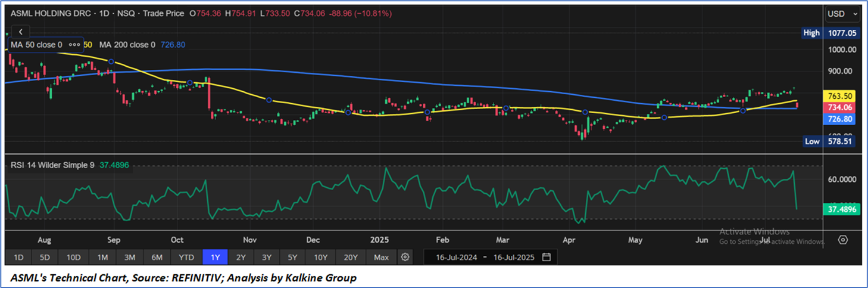Switch to the 1D time range
The height and width of the screenshot is (288, 868).
point(18,257)
